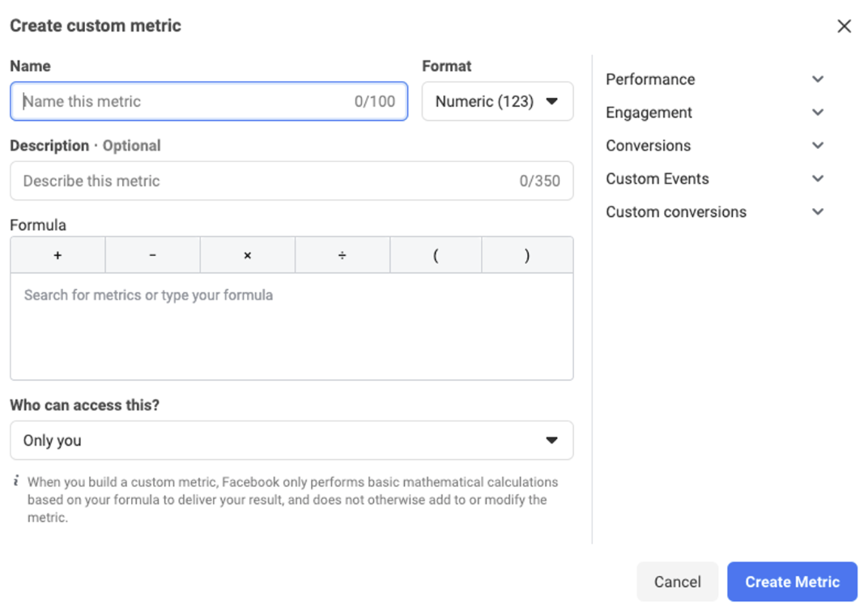Insert the division operator into the formula
Viewport: 868px width, 614px height.
[x=342, y=254]
